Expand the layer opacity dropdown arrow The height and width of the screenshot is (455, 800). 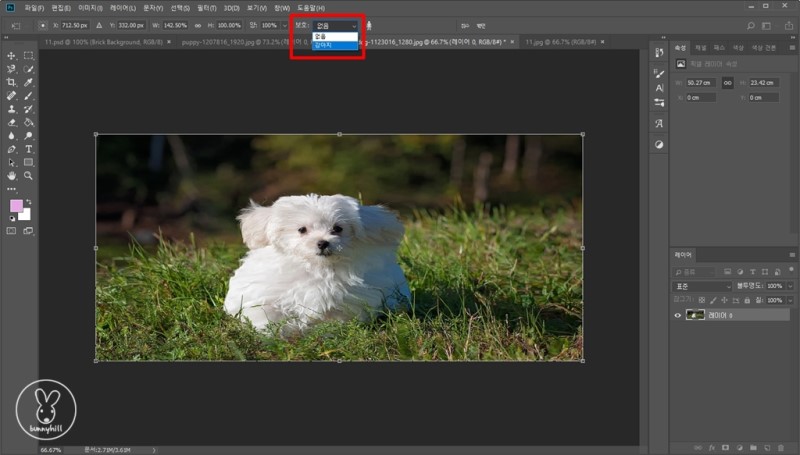(788, 286)
